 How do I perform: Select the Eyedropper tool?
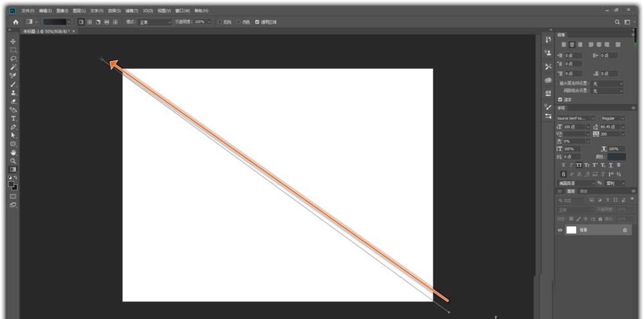pos(13,75)
